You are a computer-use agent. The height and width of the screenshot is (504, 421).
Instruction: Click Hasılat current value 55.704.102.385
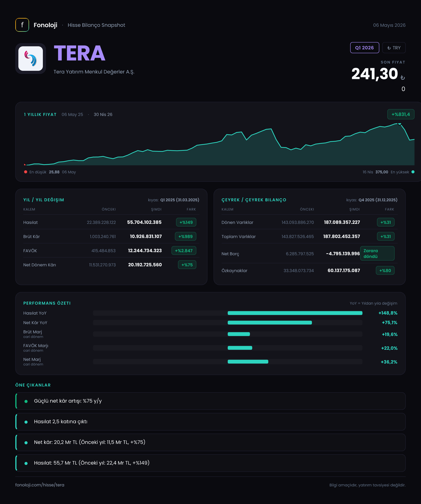tap(144, 222)
